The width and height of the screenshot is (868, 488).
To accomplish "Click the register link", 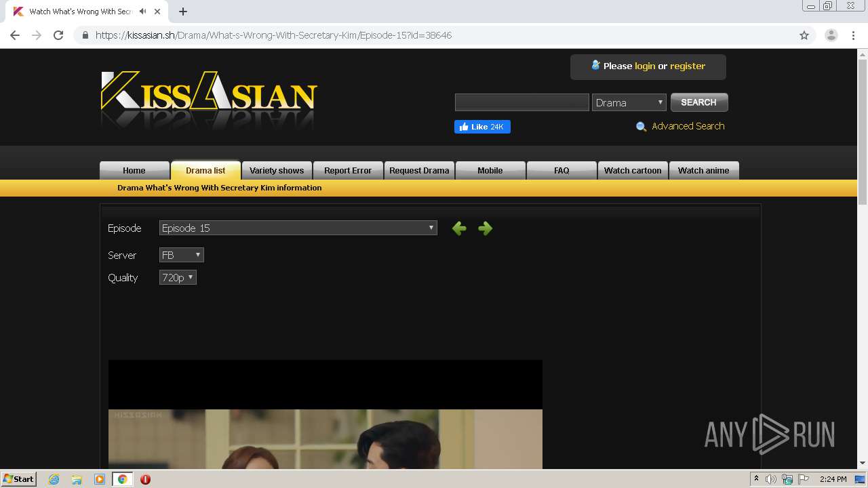I will point(688,66).
